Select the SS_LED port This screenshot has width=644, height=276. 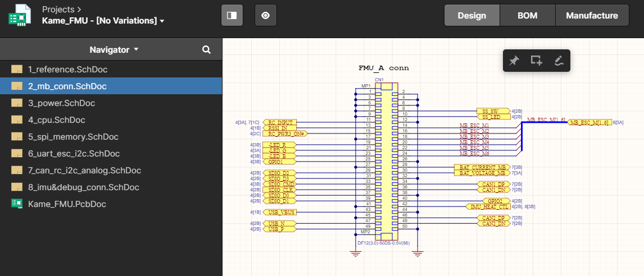(494, 117)
